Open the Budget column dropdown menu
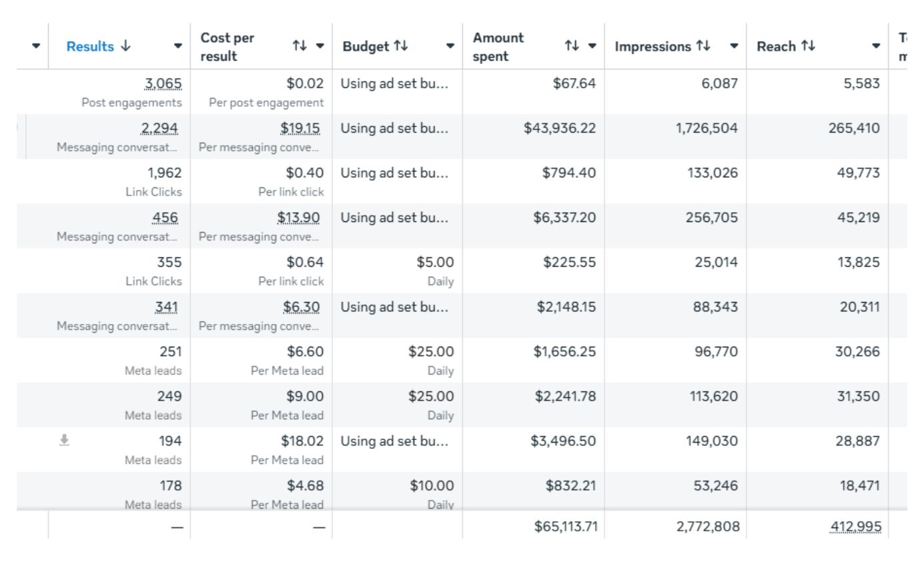This screenshot has width=924, height=562. [x=450, y=47]
